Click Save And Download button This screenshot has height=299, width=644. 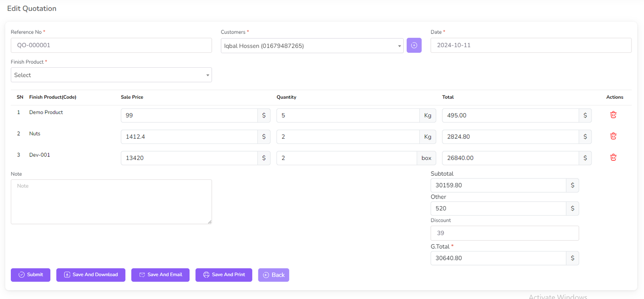[91, 275]
